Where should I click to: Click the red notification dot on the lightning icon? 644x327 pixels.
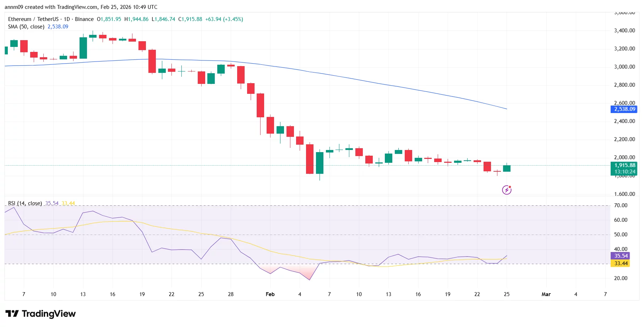pos(510,187)
